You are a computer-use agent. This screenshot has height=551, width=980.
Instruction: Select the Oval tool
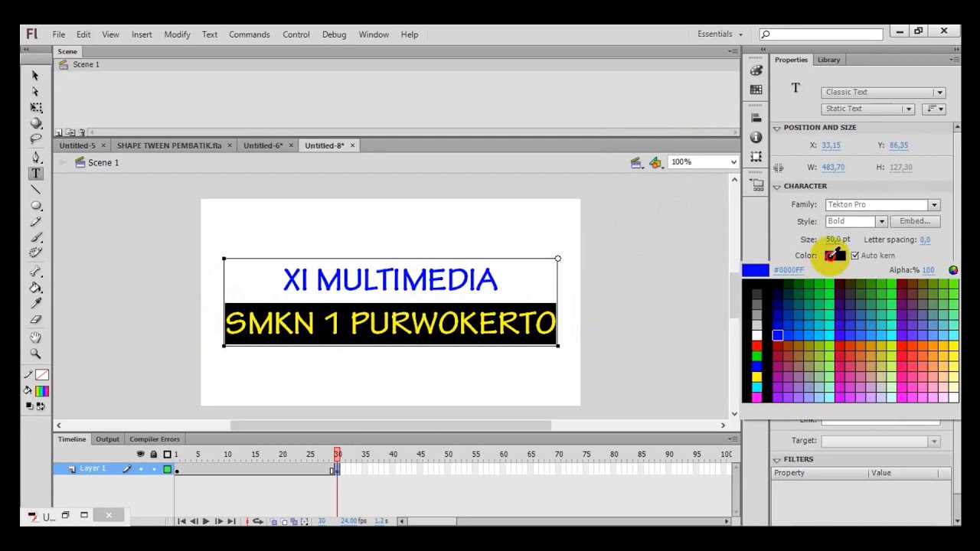coord(35,205)
